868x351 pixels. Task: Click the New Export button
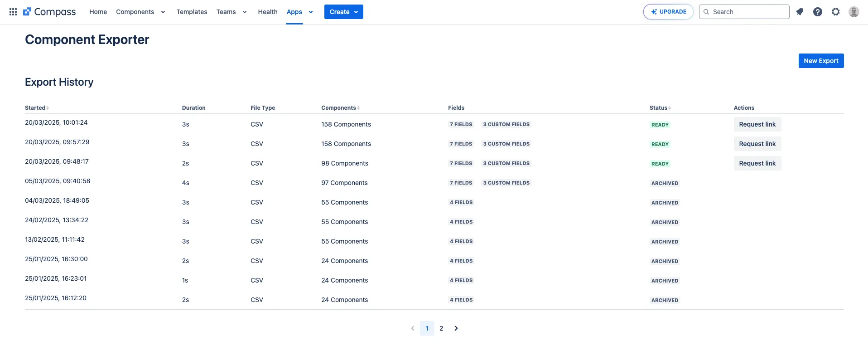[821, 61]
